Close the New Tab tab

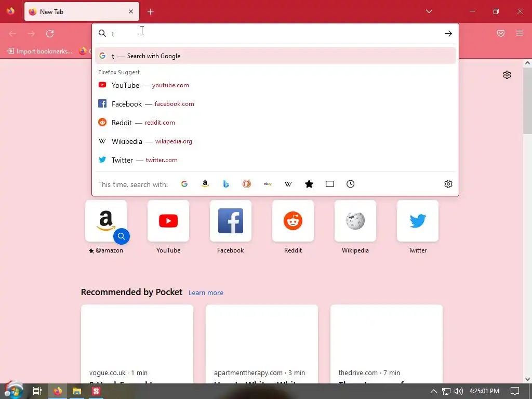[131, 11]
